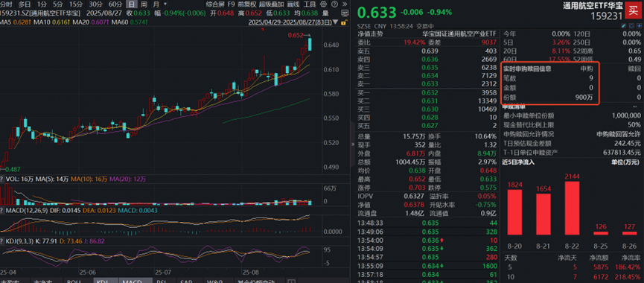Click the 溢折率 value 0.05%

[488, 196]
